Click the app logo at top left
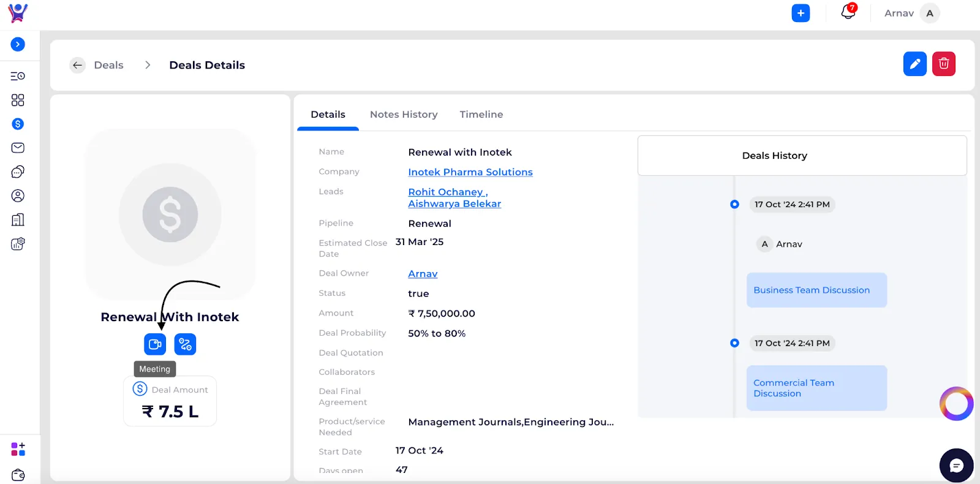The image size is (980, 484). point(18,13)
